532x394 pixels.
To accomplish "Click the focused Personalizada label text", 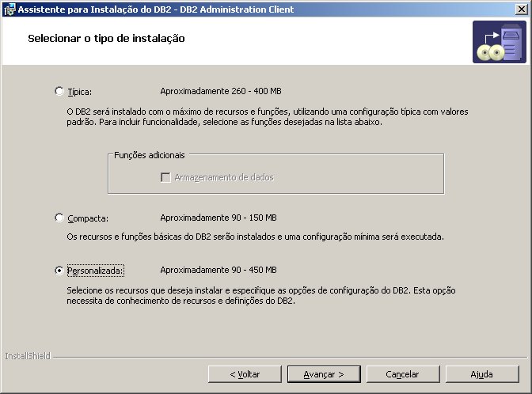I will click(x=95, y=271).
